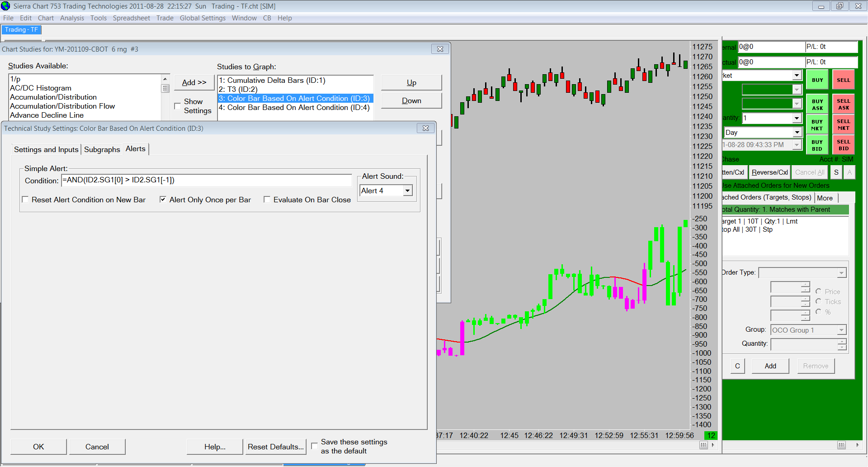Screen dimensions: 868x467
Task: Open the Spreadsheet menu
Action: [x=131, y=18]
